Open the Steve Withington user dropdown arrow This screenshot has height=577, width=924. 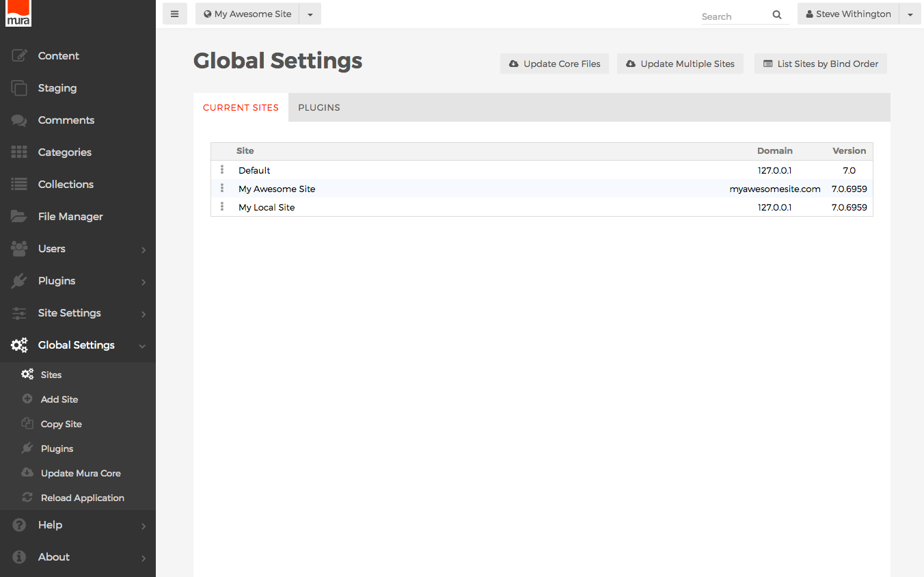tap(910, 14)
